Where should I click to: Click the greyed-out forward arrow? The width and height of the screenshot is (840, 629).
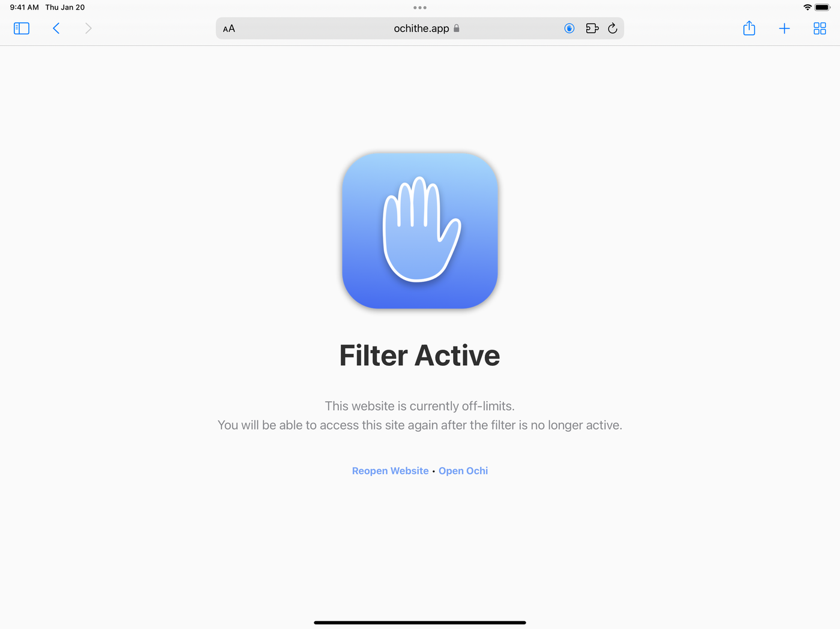88,28
